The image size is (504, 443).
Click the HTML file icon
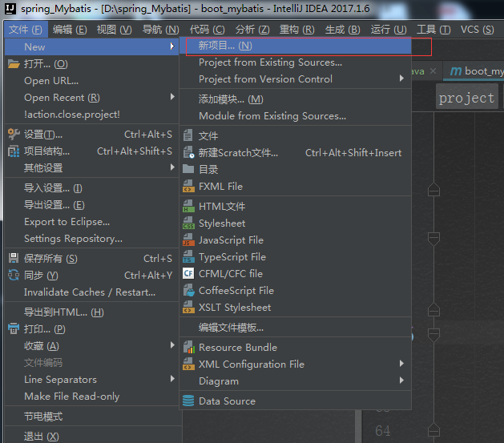188,206
